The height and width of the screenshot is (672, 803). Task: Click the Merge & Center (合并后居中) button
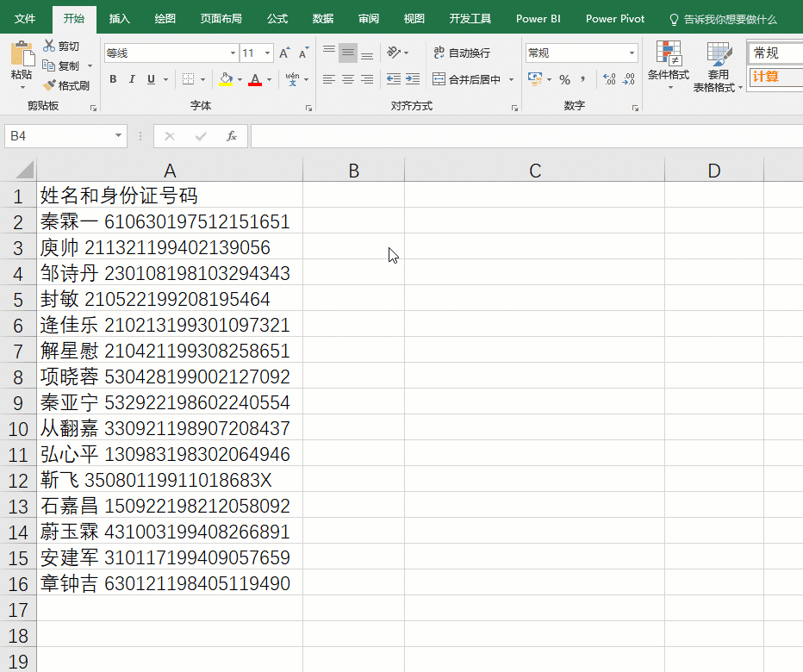(468, 79)
